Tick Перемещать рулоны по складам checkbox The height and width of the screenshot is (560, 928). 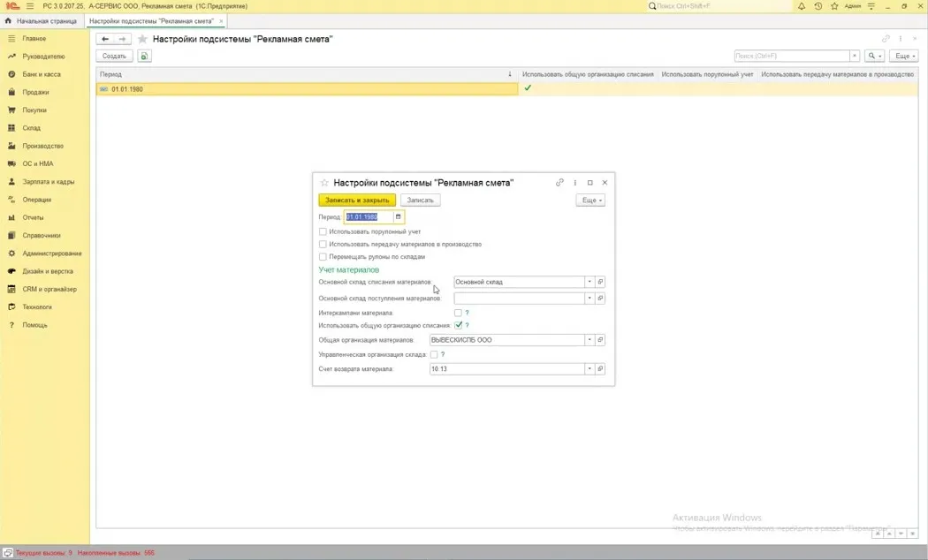tap(323, 257)
